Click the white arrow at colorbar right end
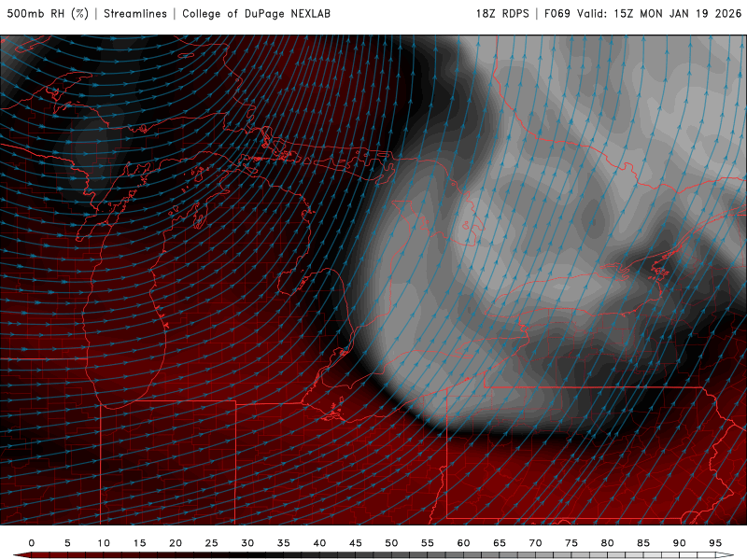This screenshot has height=560, width=747. pyautogui.click(x=725, y=555)
